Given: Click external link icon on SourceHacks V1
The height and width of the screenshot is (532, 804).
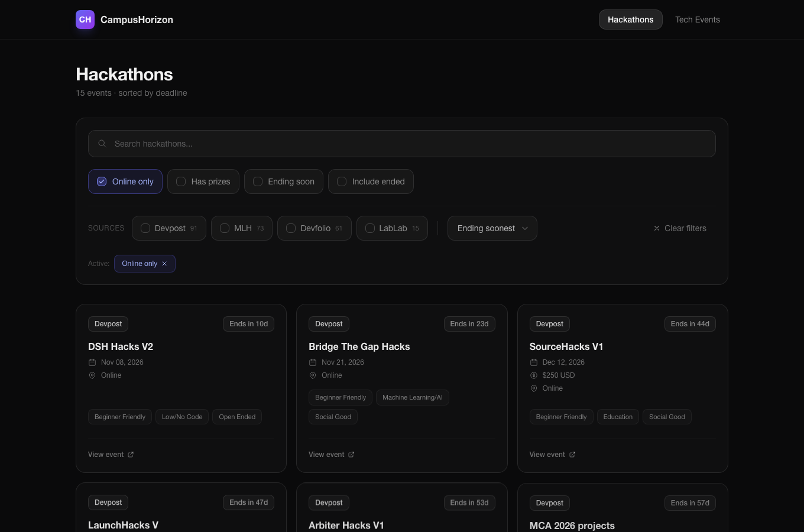Looking at the screenshot, I should click(572, 455).
